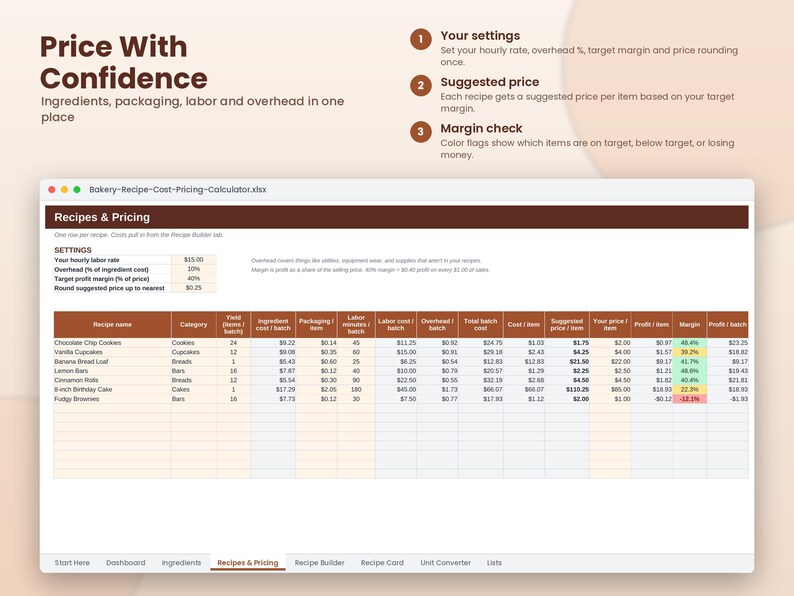Select the $110.25 suggested price cell
The height and width of the screenshot is (596, 794).
567,389
